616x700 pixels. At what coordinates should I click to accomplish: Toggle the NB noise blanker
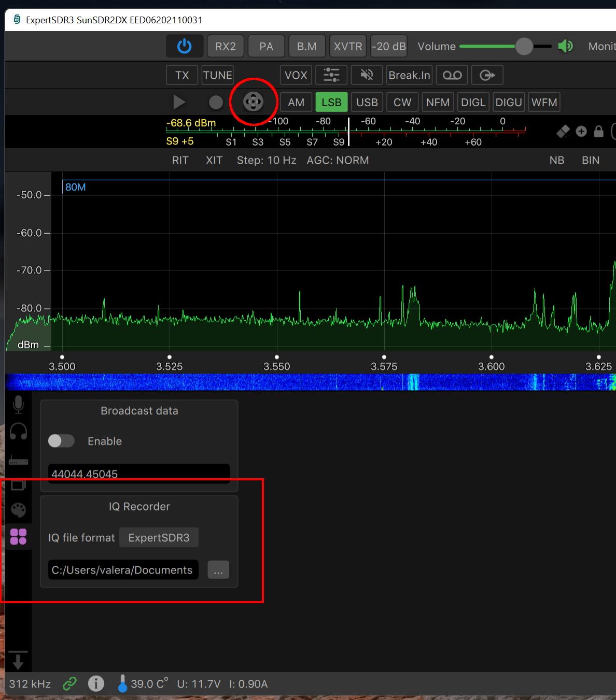pos(557,160)
